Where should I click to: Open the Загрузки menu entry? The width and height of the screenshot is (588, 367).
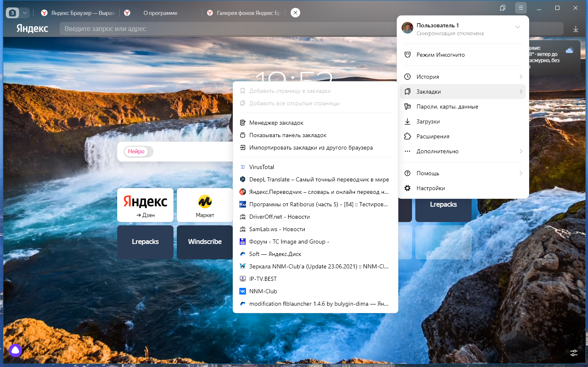[x=463, y=121]
